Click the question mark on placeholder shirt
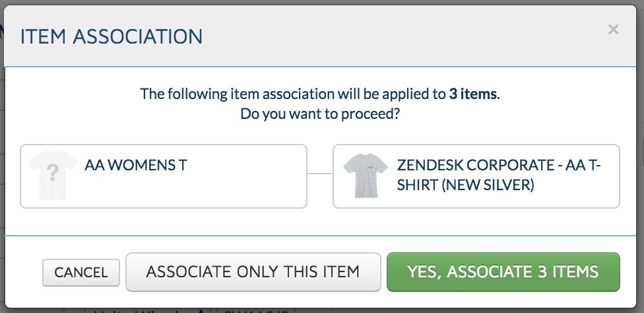This screenshot has width=644, height=313. pyautogui.click(x=52, y=173)
